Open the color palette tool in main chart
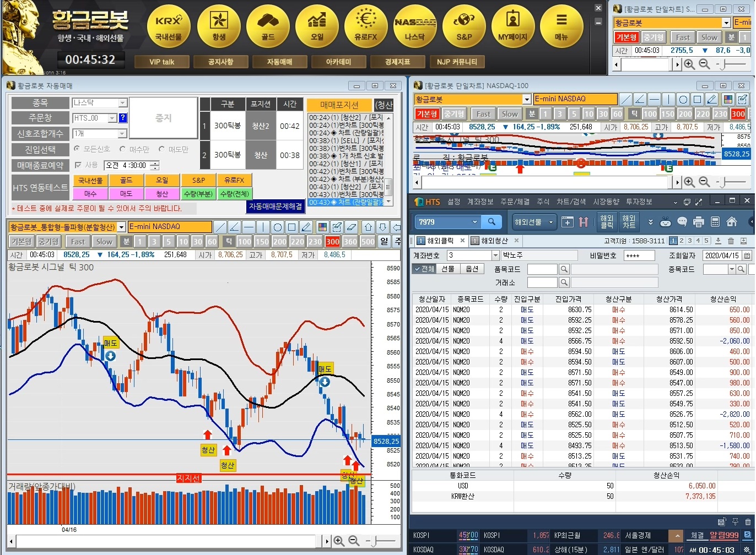This screenshot has height=555, width=756. (322, 227)
